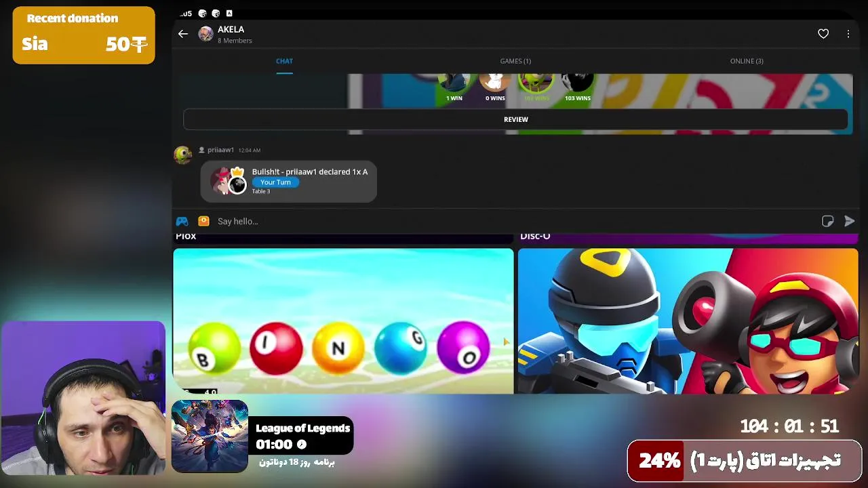Open the Bullsh!t game message card

288,182
